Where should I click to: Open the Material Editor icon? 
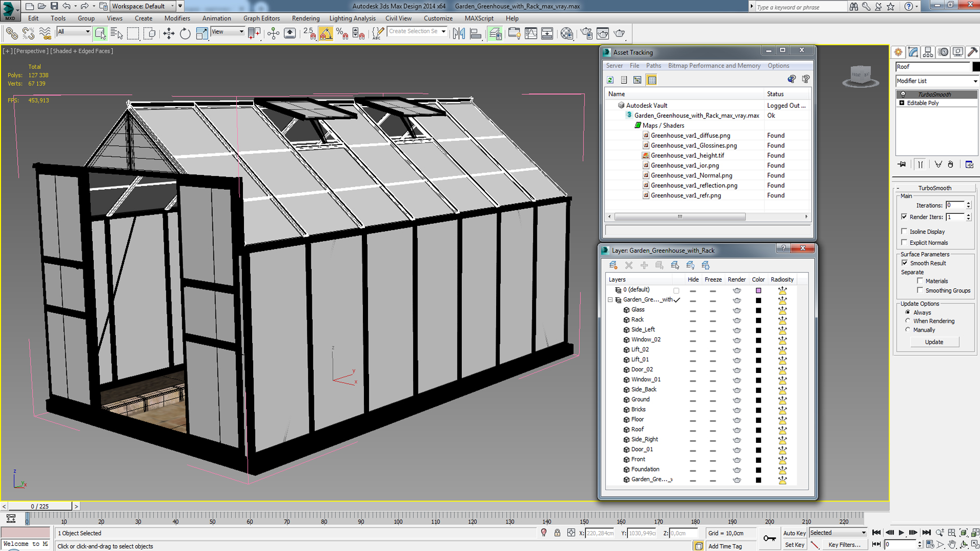point(567,34)
